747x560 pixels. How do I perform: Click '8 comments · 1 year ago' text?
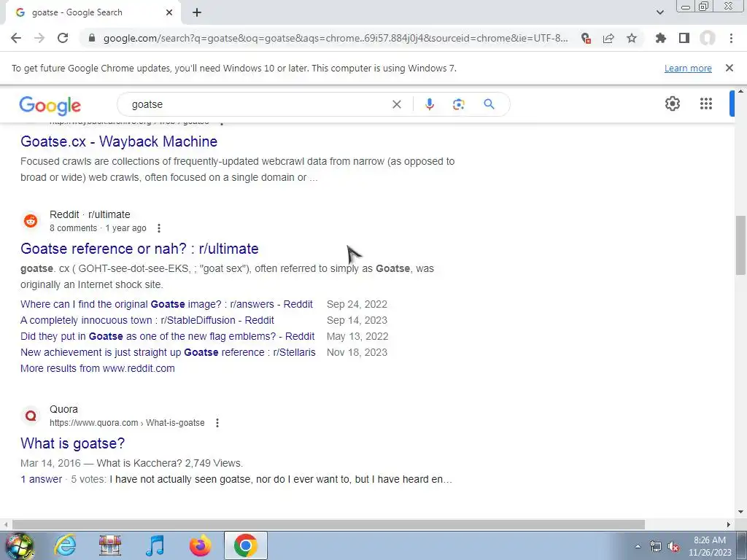click(98, 228)
